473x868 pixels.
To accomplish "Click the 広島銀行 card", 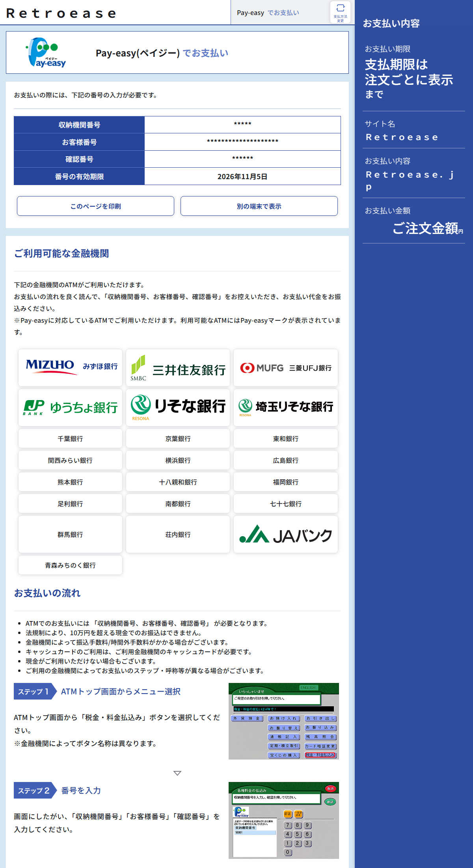I will click(x=286, y=460).
